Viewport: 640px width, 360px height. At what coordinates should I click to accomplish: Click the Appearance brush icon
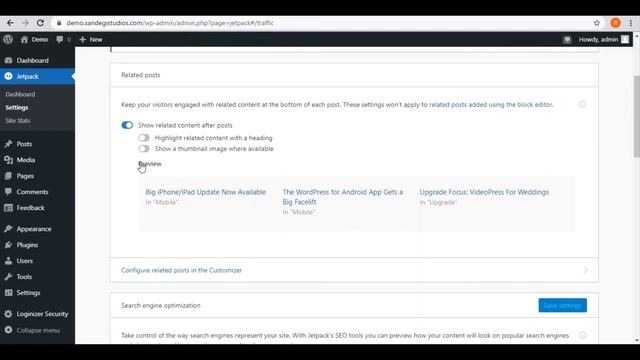[x=9, y=229]
